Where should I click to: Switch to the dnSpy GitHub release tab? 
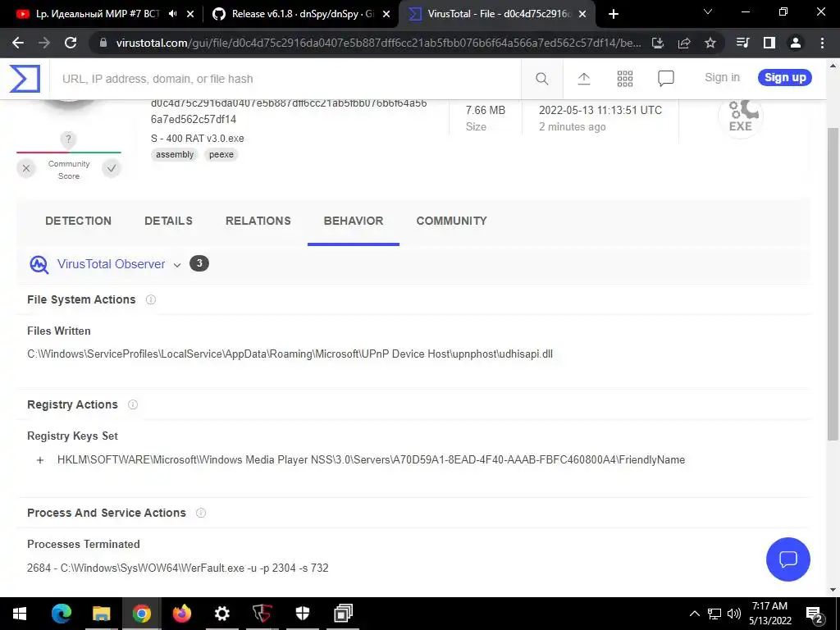(300, 14)
